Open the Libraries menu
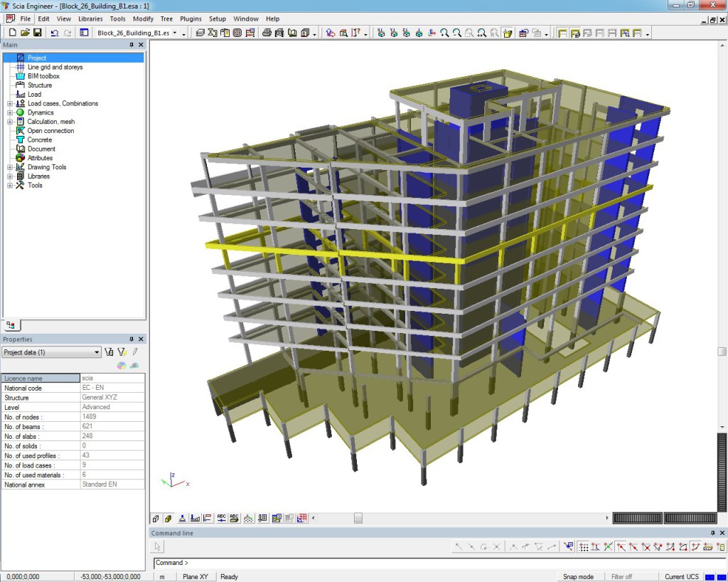728x582 pixels. (90, 19)
